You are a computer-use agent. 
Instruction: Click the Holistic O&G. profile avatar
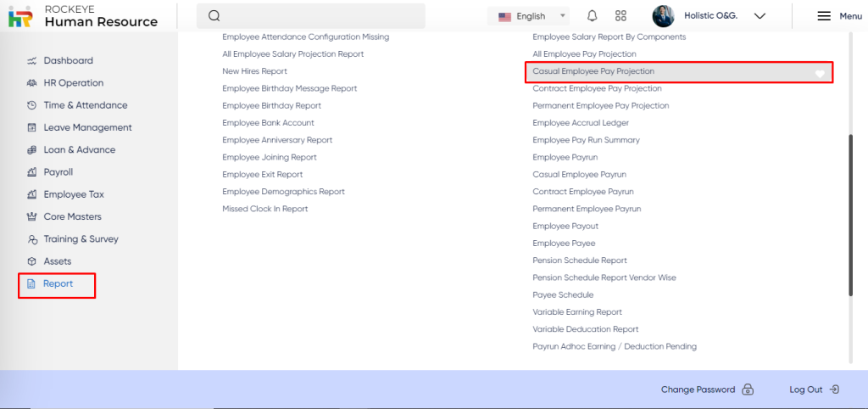[663, 16]
